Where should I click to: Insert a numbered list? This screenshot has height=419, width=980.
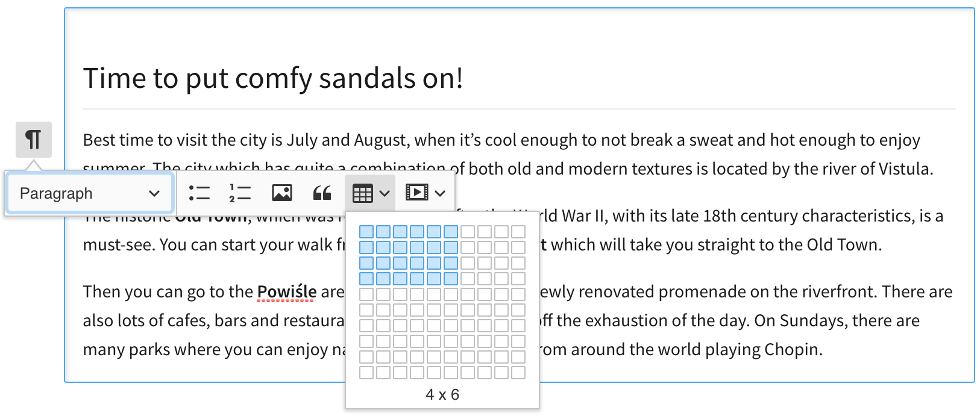point(240,193)
